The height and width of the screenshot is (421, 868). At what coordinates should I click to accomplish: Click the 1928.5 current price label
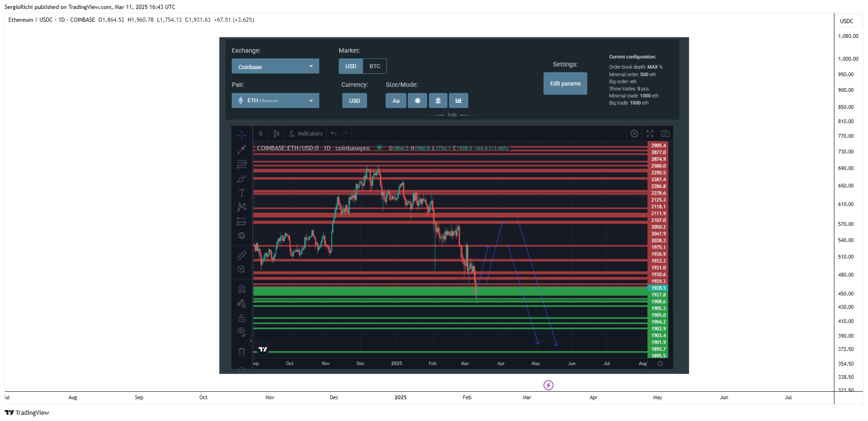click(x=658, y=288)
